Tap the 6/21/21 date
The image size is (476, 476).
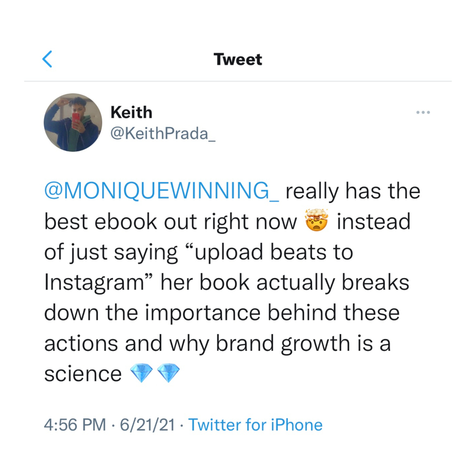coord(147,425)
